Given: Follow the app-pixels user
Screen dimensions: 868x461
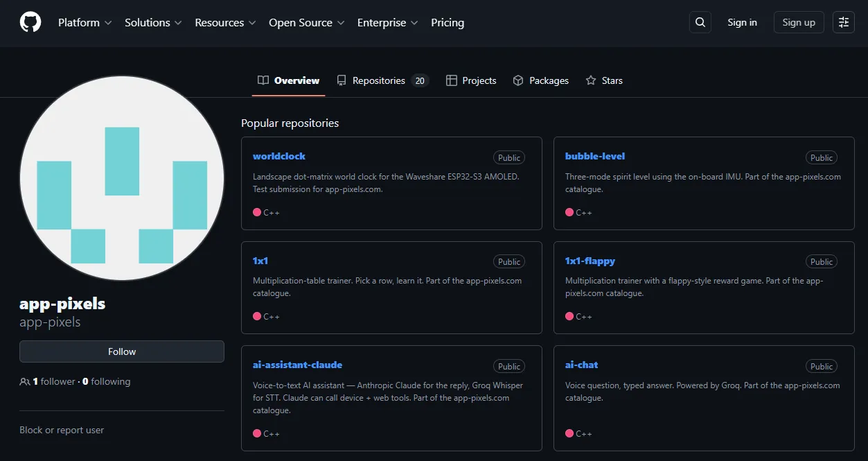Looking at the screenshot, I should [122, 351].
